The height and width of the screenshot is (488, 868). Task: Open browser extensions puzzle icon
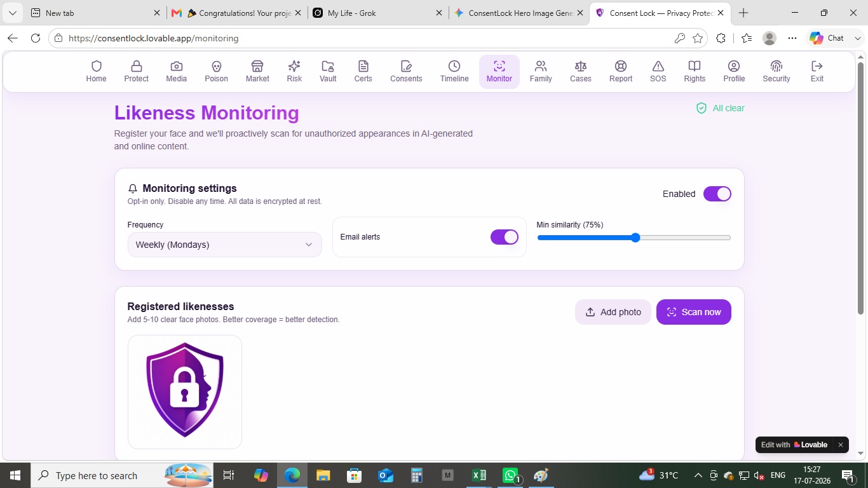[x=721, y=38]
